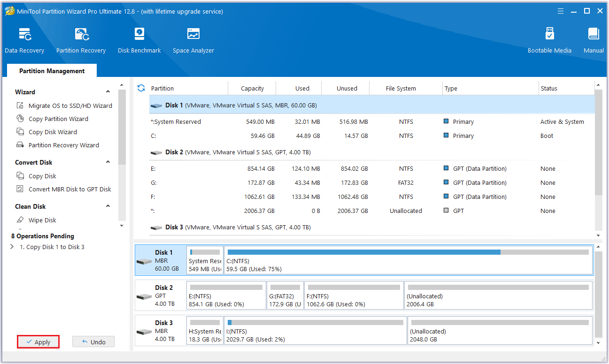Select C:(NTFS) partition bar on Disk 1
609x364 pixels.
click(408, 260)
